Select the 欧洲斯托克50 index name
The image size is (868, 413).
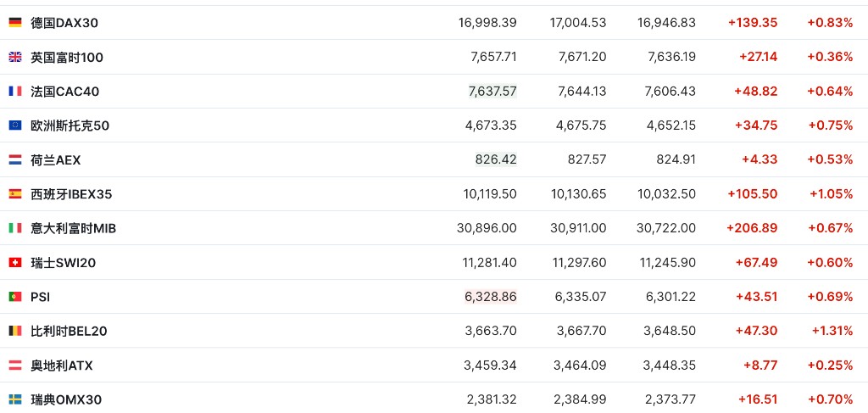[70, 126]
